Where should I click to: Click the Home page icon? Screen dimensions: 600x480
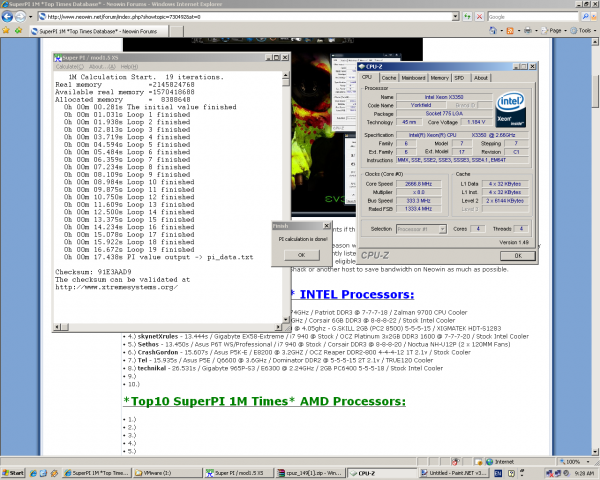tap(493, 31)
